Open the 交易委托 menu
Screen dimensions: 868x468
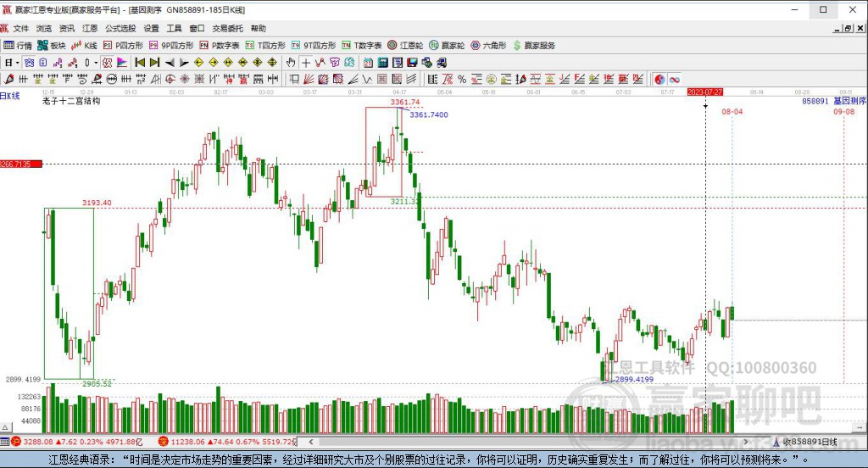point(227,28)
